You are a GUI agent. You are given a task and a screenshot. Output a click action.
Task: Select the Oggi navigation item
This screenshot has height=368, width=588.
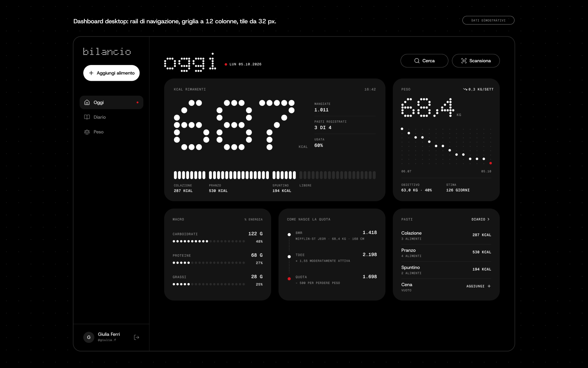tap(111, 102)
